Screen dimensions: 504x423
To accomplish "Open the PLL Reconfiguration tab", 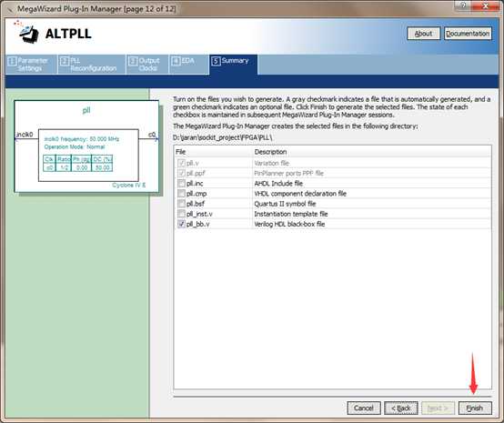I will pos(92,65).
